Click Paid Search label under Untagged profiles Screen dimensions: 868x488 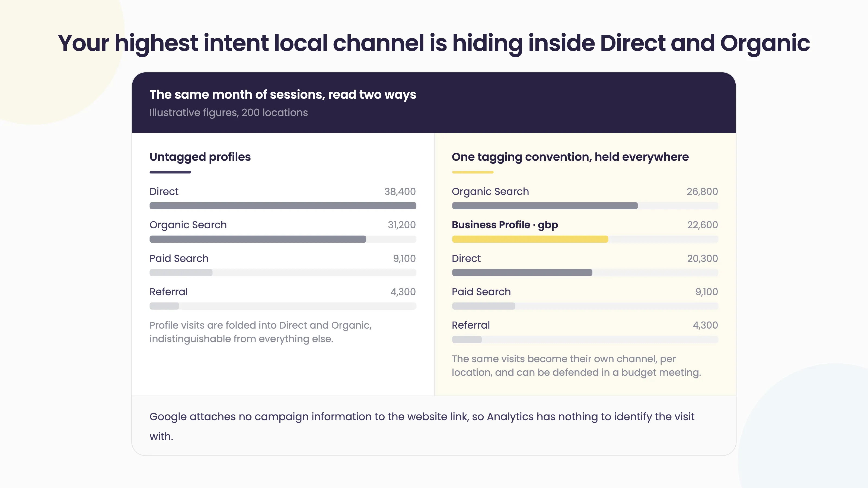[x=179, y=258]
